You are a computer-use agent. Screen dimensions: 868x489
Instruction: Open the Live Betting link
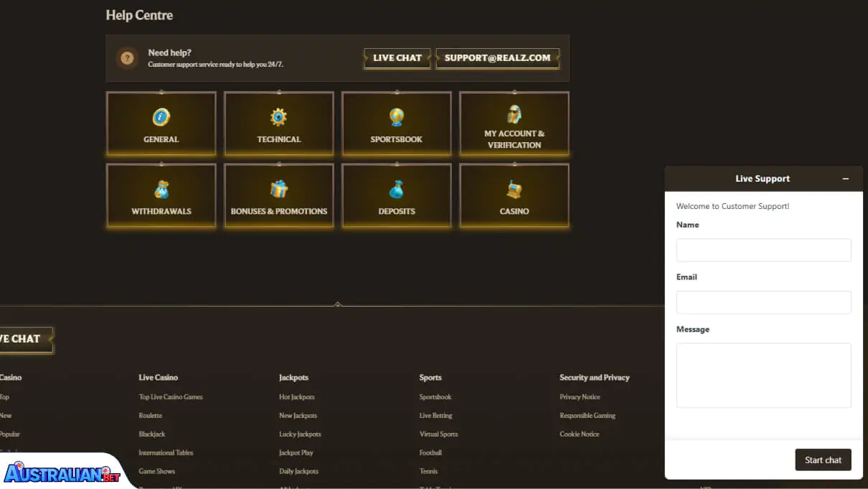click(x=435, y=415)
